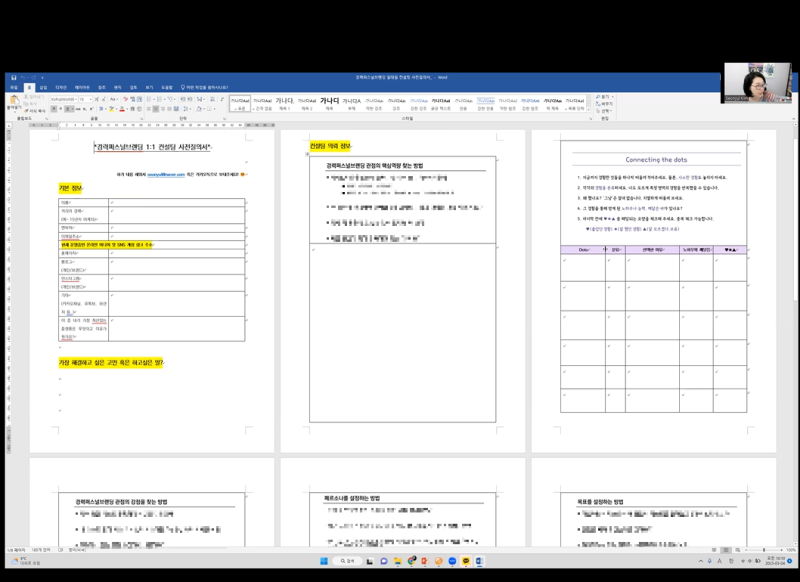Open the font name combo box
This screenshot has height=582, width=800.
pyautogui.click(x=64, y=99)
